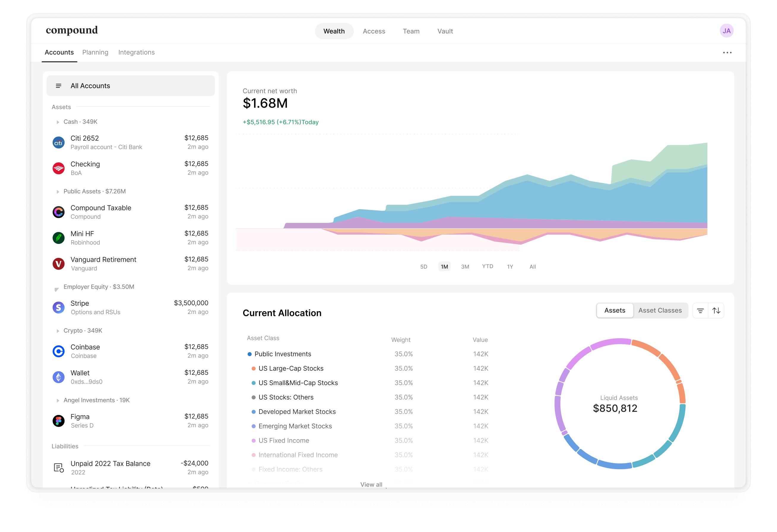This screenshot has width=777, height=532.
Task: Switch allocation view to Asset Classes
Action: coord(661,310)
